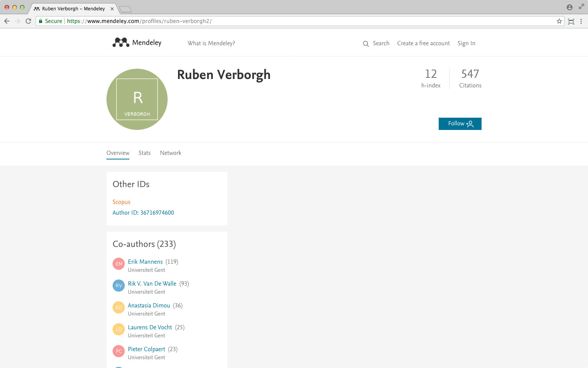Click the Ruben Verborgh name heading
The height and width of the screenshot is (368, 588).
224,75
